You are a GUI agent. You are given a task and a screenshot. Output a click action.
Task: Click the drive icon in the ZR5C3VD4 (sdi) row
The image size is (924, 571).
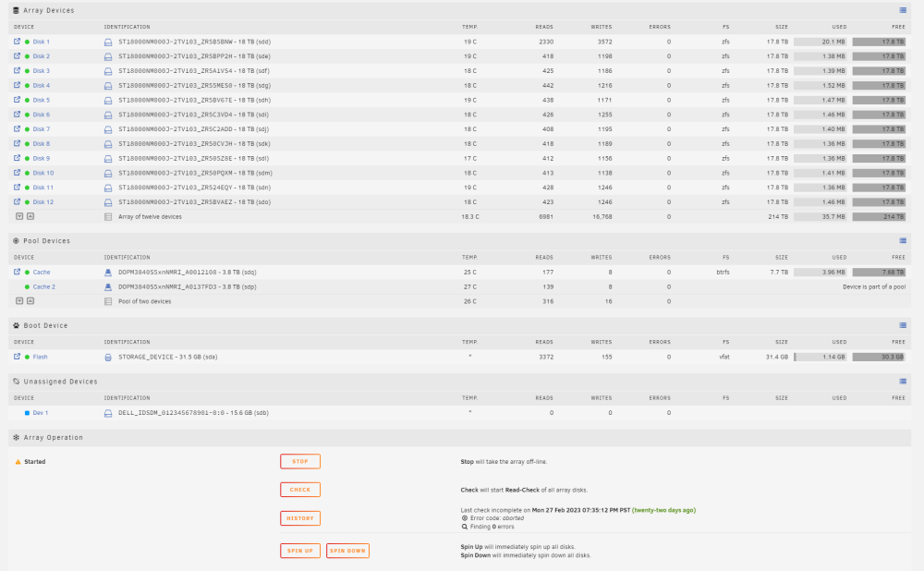(x=108, y=115)
